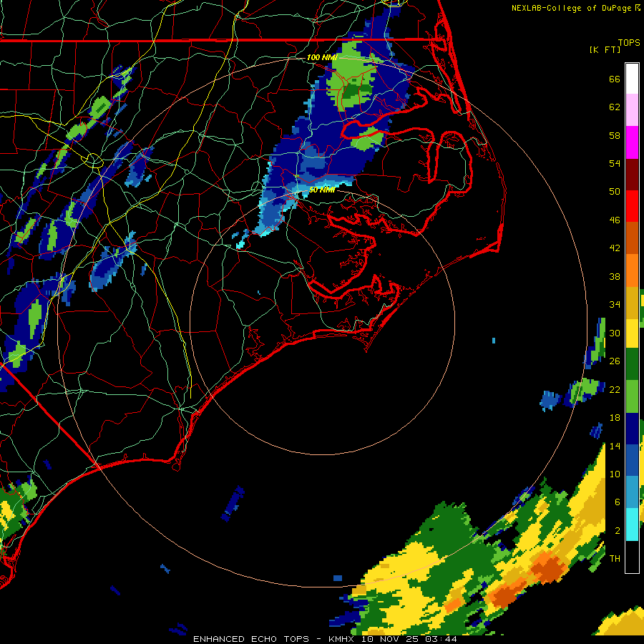Select the 58 value on legend scale

coord(615,135)
